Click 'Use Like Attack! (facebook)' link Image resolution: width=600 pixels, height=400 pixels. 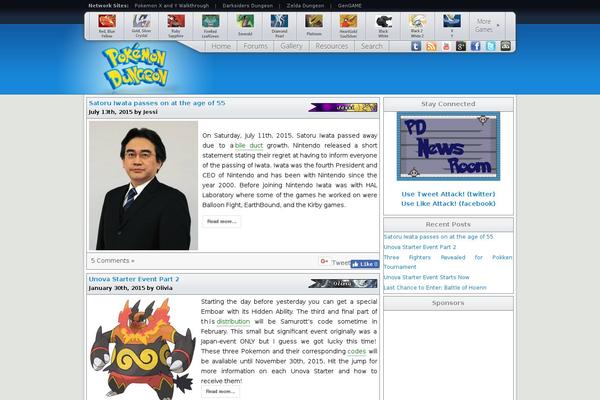[448, 204]
